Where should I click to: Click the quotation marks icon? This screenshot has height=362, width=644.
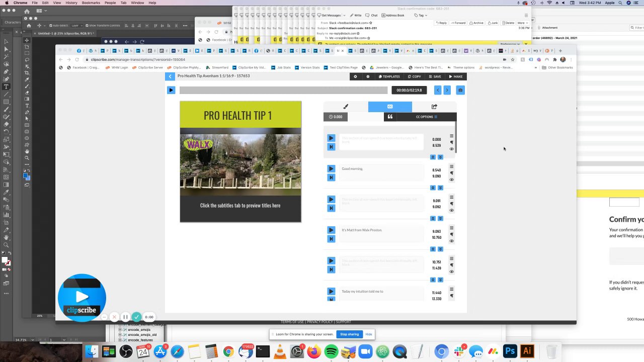pos(390,117)
